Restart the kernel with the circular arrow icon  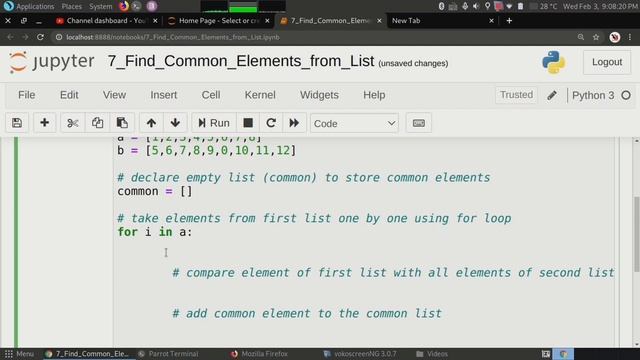(x=271, y=123)
